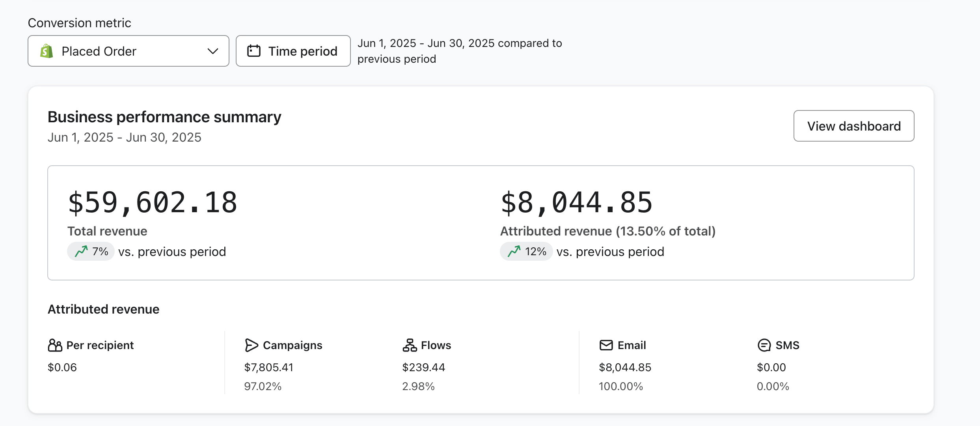The image size is (980, 426).
Task: Click the $59,602.18 total revenue value
Action: pyautogui.click(x=153, y=203)
